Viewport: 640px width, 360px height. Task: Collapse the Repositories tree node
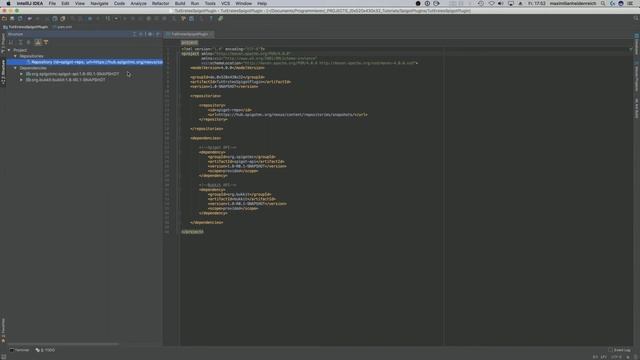15,56
